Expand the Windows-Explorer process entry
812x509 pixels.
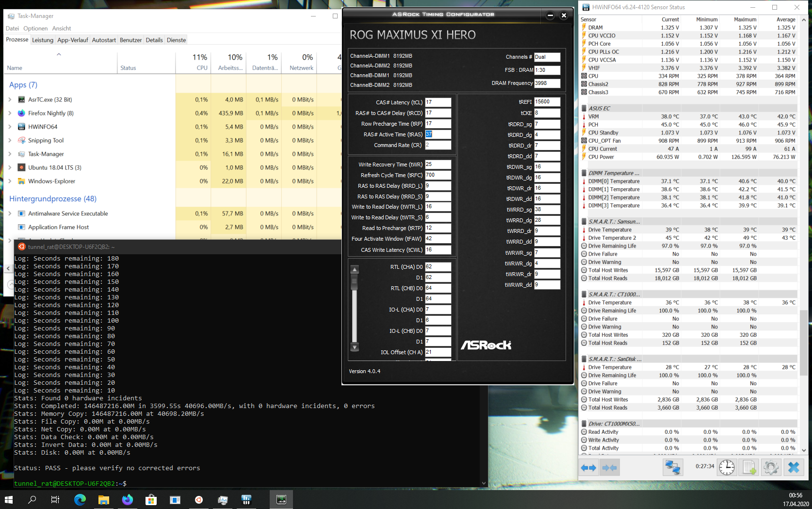coord(10,181)
